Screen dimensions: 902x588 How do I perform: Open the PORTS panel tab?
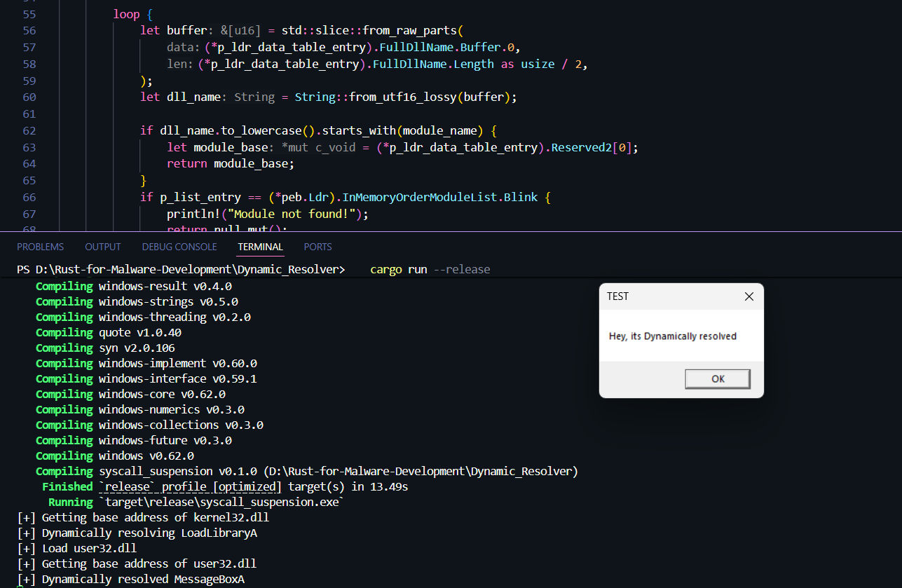tap(318, 247)
